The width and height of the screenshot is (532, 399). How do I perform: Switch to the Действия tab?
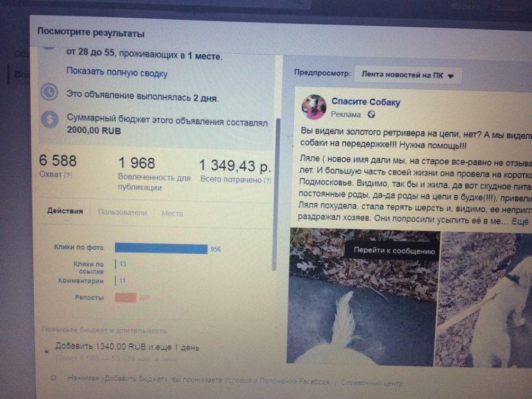[65, 210]
